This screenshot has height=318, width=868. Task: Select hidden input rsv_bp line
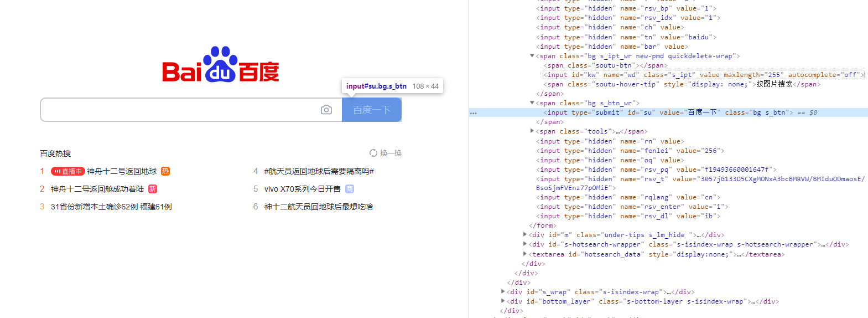pos(626,8)
